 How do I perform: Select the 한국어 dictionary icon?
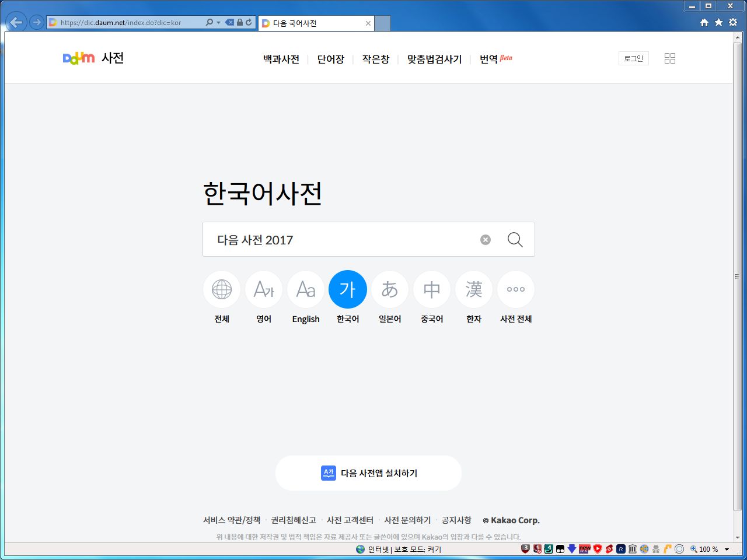(348, 289)
